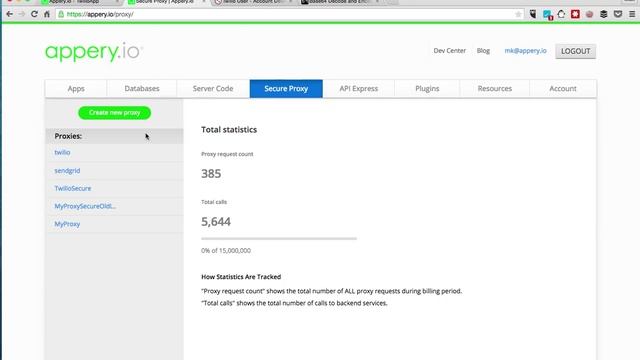
Task: Click the browser Back arrow
Action: point(9,14)
